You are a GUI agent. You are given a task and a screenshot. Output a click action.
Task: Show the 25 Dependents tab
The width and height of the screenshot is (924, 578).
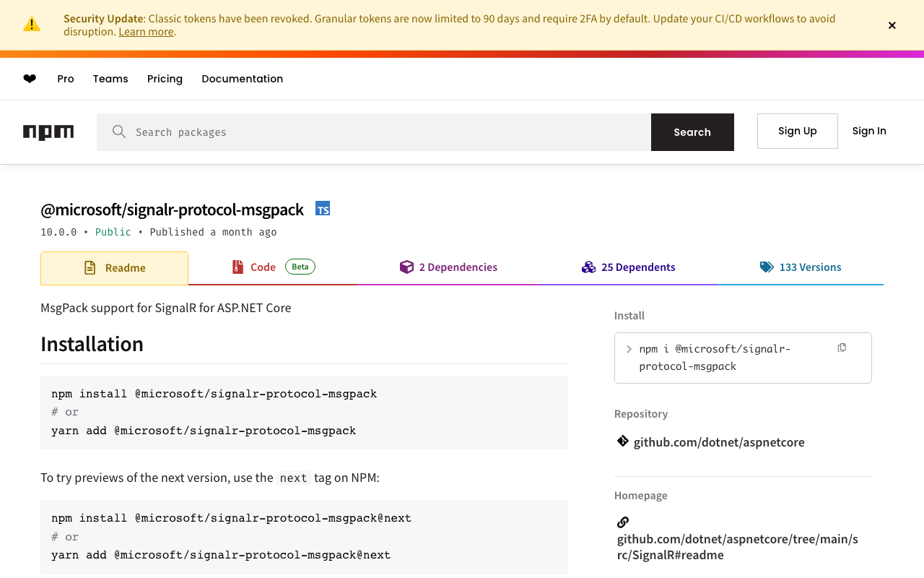click(629, 267)
